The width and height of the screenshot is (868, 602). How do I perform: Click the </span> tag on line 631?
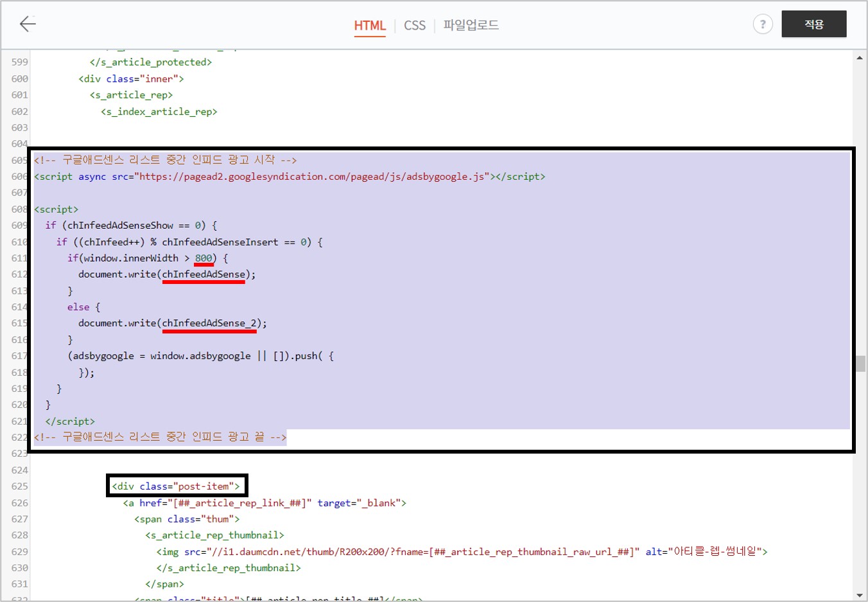pos(164,584)
